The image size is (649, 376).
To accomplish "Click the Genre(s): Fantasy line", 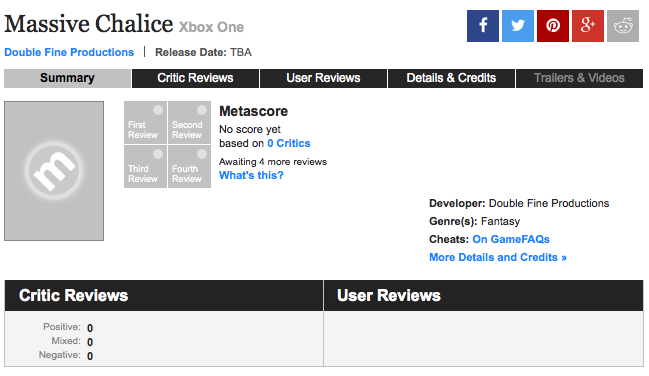I will [474, 222].
